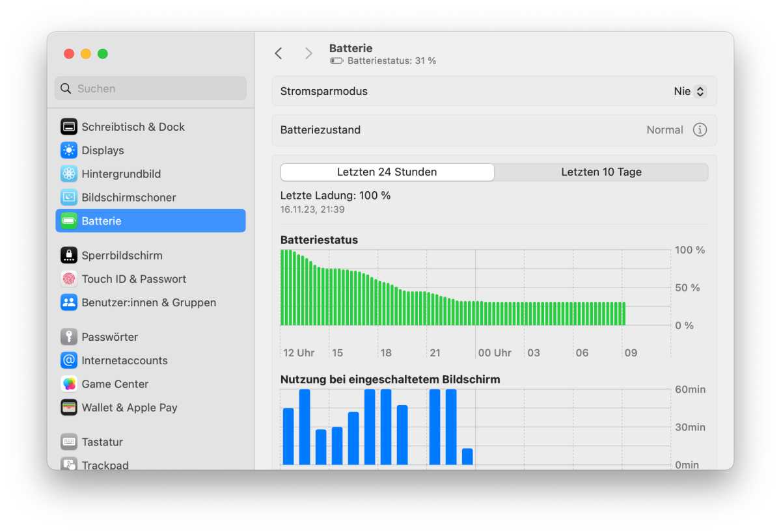Click the Trackpad icon in sidebar

coord(69,464)
